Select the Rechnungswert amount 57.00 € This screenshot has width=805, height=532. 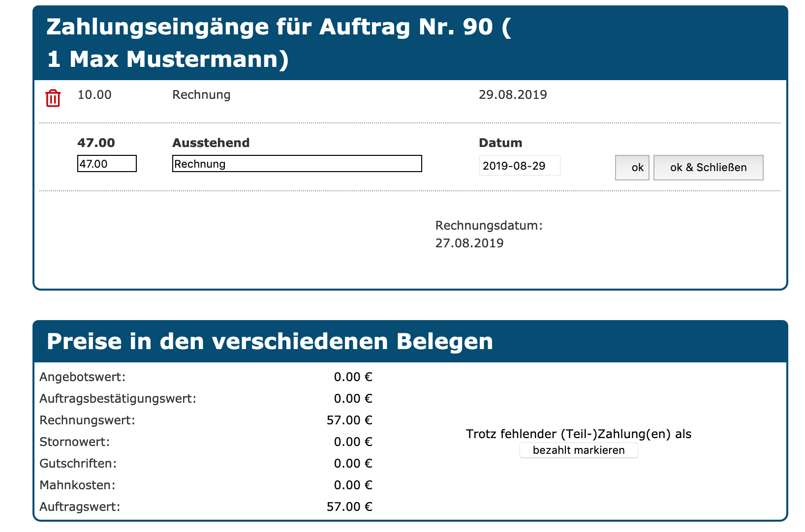349,420
